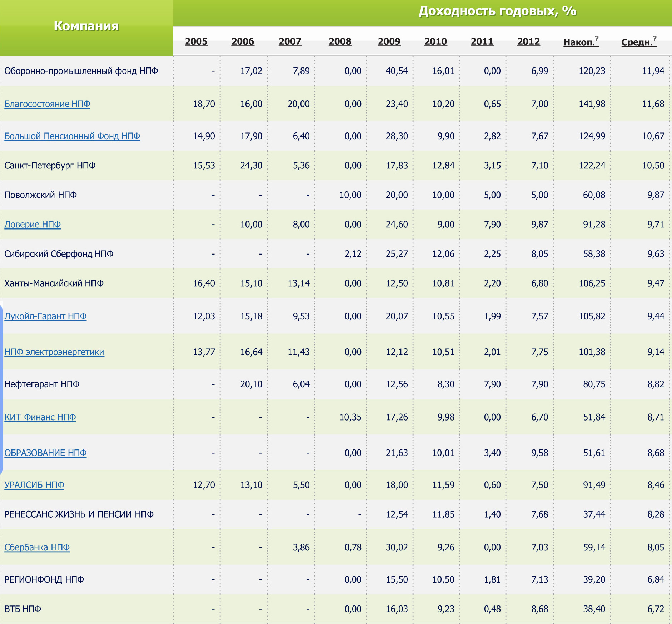Viewport: 672px width, 624px height.
Task: Click the 39,20 value in РЕГИОНФОНД row
Action: tap(594, 579)
